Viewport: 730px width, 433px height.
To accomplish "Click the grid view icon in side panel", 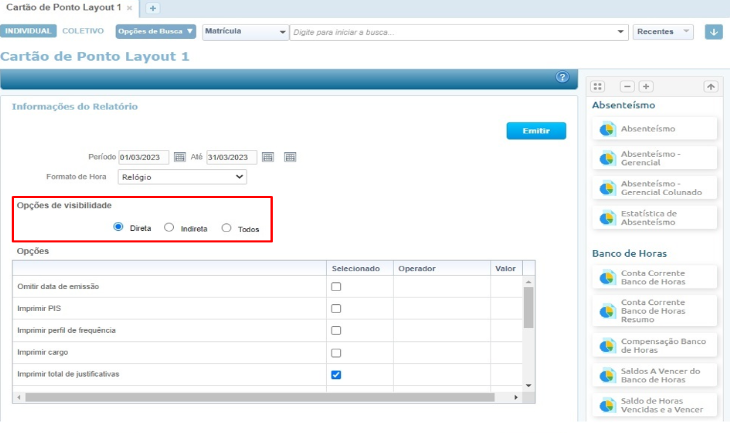I will (598, 87).
